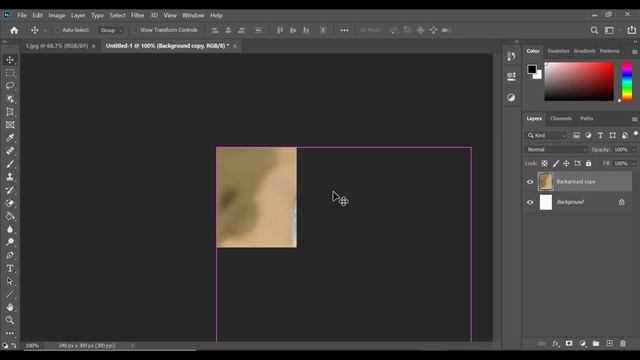Select the Lasso tool

point(10,86)
